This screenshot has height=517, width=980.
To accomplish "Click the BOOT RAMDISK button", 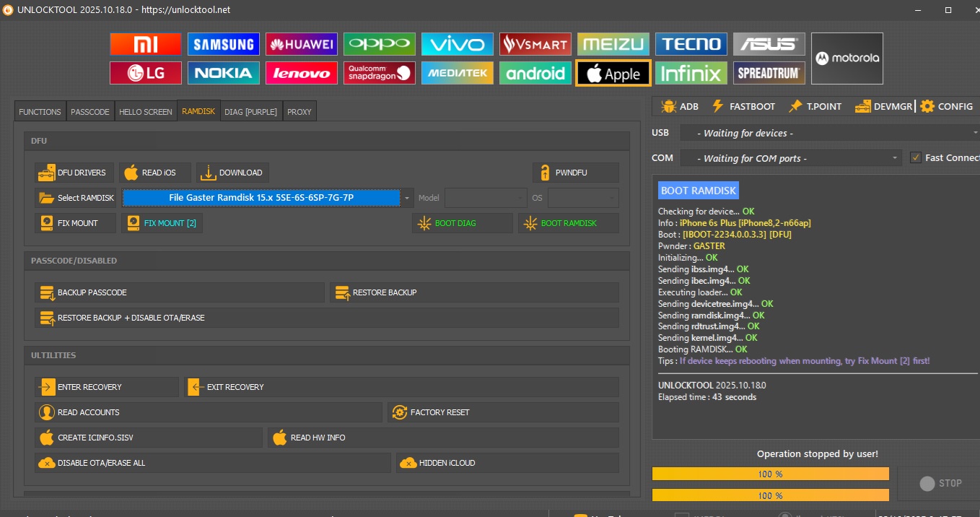I will coord(568,223).
